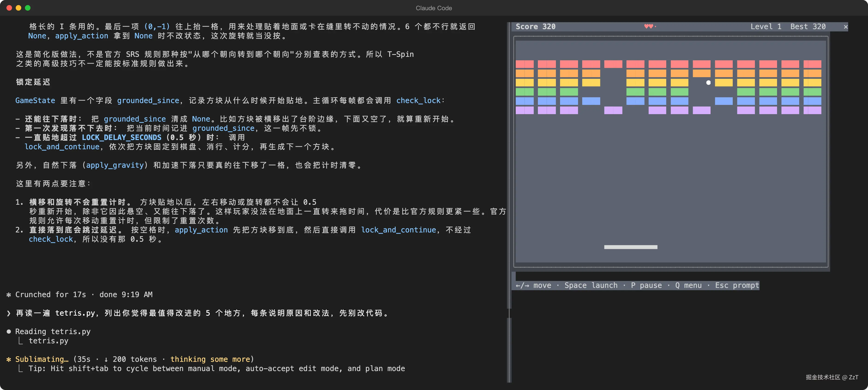Click the white paddle at the bottom

pyautogui.click(x=630, y=247)
